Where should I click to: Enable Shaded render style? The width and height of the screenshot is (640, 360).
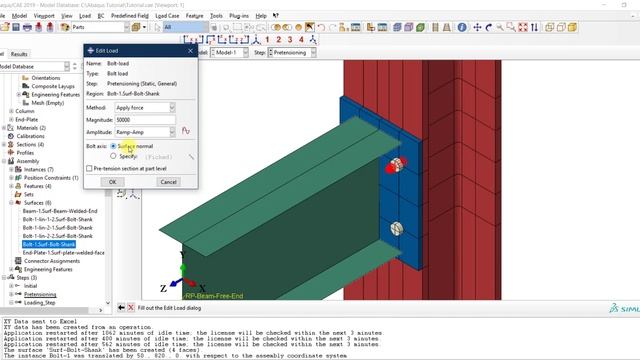(x=572, y=27)
